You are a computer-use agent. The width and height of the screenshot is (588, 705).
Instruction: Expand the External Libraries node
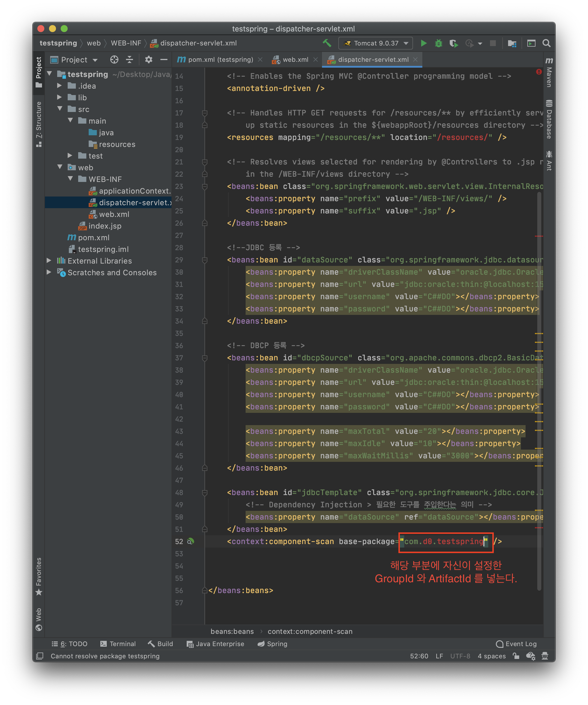coord(49,261)
